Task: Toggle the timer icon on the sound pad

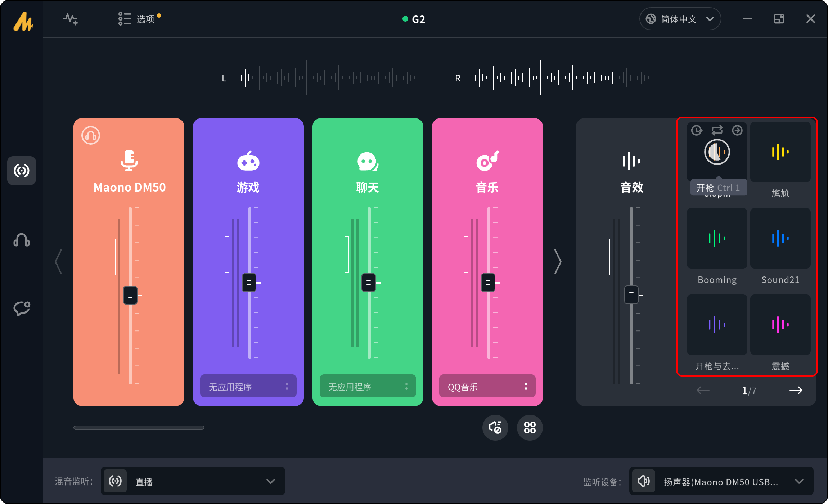Action: [697, 130]
